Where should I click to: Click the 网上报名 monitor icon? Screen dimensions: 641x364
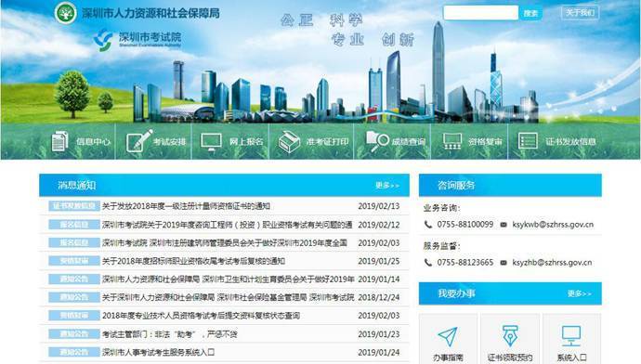(x=212, y=142)
